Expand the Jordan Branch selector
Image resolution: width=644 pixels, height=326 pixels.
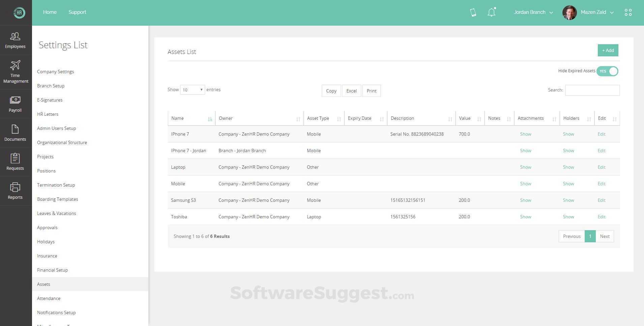[x=533, y=12]
